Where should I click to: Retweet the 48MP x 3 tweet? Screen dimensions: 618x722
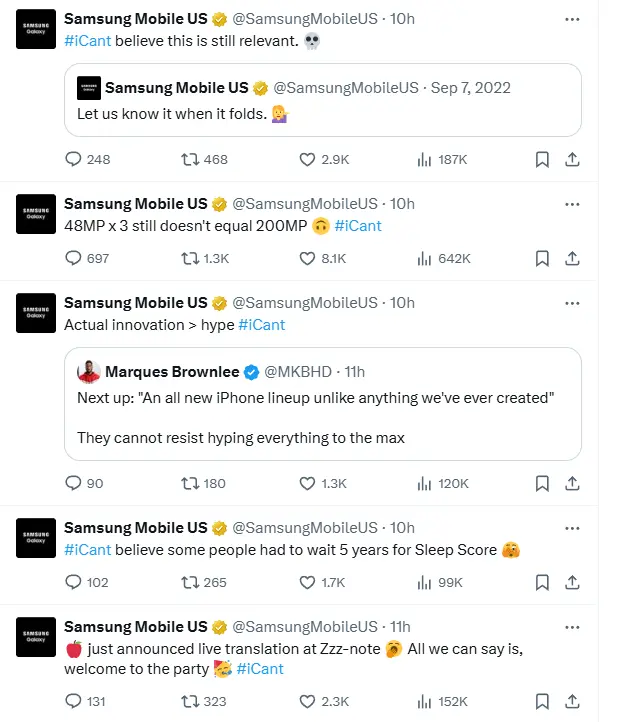point(189,258)
